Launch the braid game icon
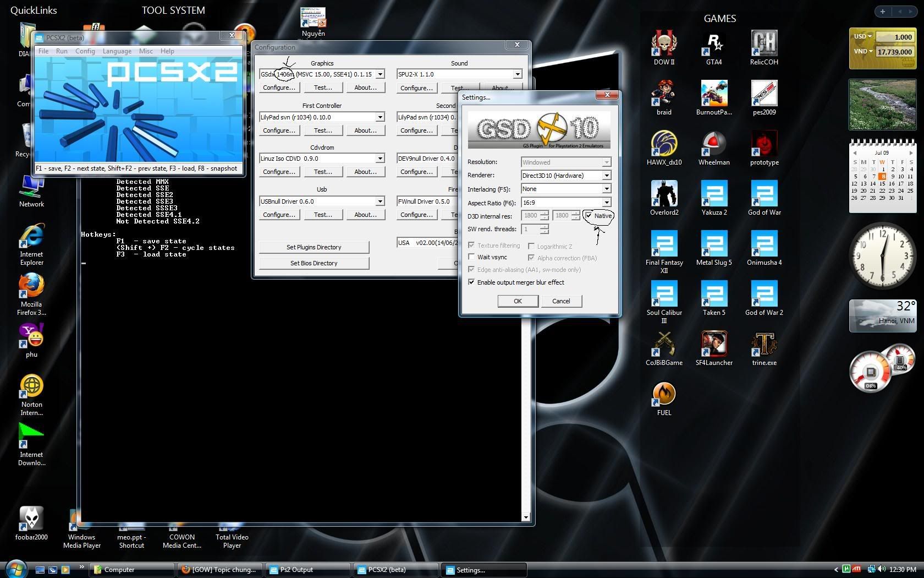The width and height of the screenshot is (924, 578). pyautogui.click(x=664, y=97)
